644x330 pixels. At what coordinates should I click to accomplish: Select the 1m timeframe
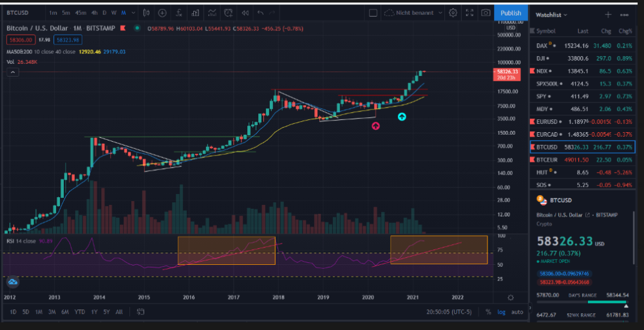(53, 13)
